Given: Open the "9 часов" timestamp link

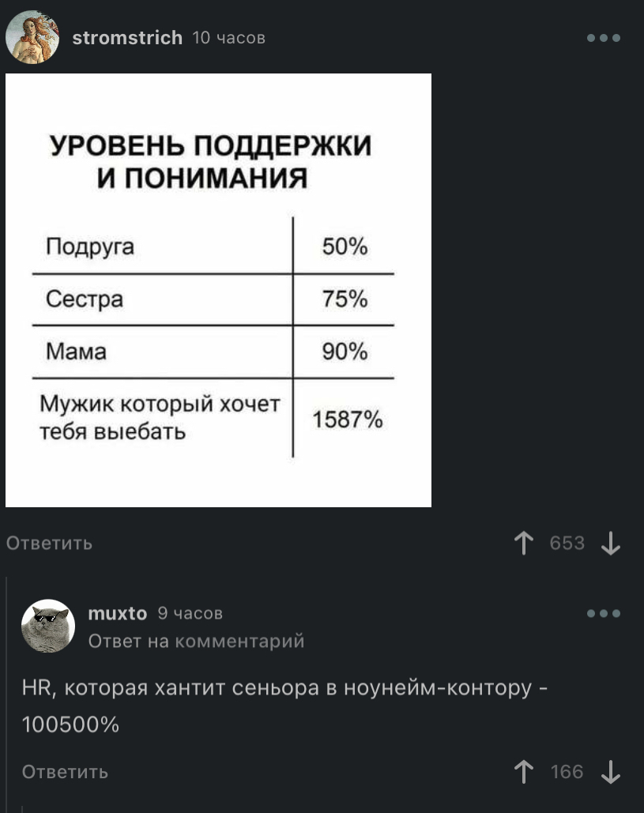Looking at the screenshot, I should [190, 613].
